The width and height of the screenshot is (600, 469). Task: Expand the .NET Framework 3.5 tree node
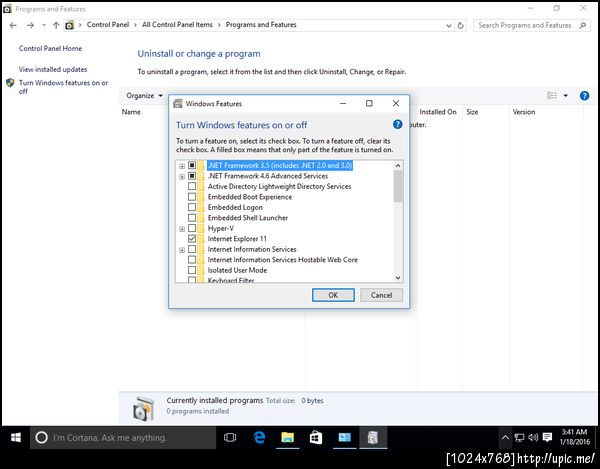click(182, 166)
